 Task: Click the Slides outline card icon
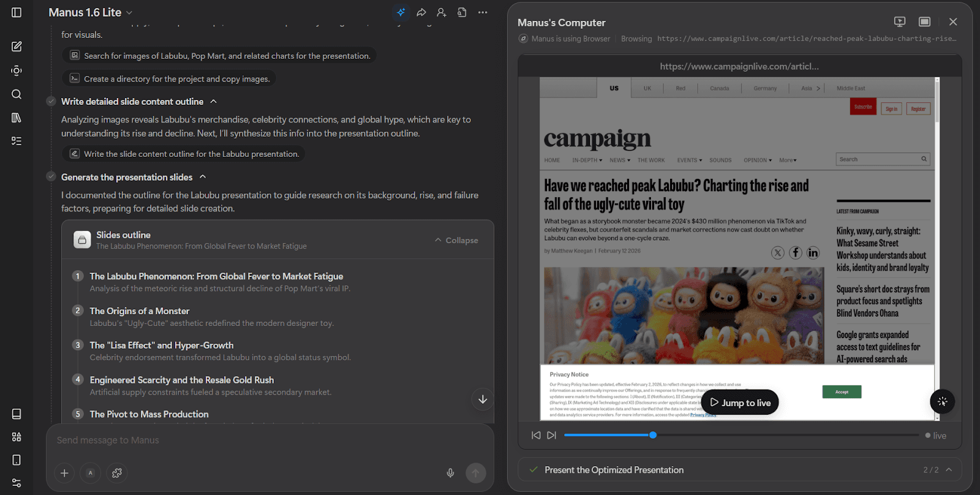[x=82, y=240]
